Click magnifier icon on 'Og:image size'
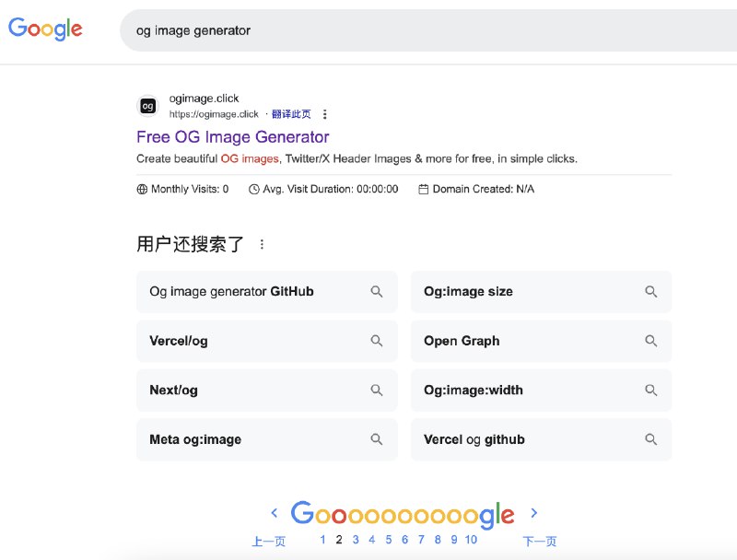 (x=651, y=292)
